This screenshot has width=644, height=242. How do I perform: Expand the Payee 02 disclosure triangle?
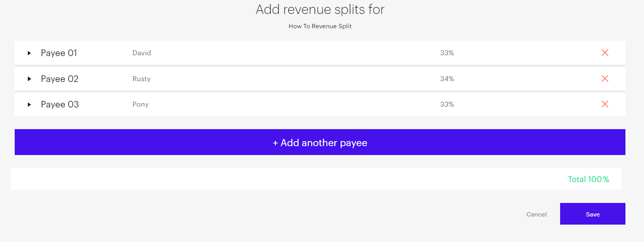tap(29, 79)
